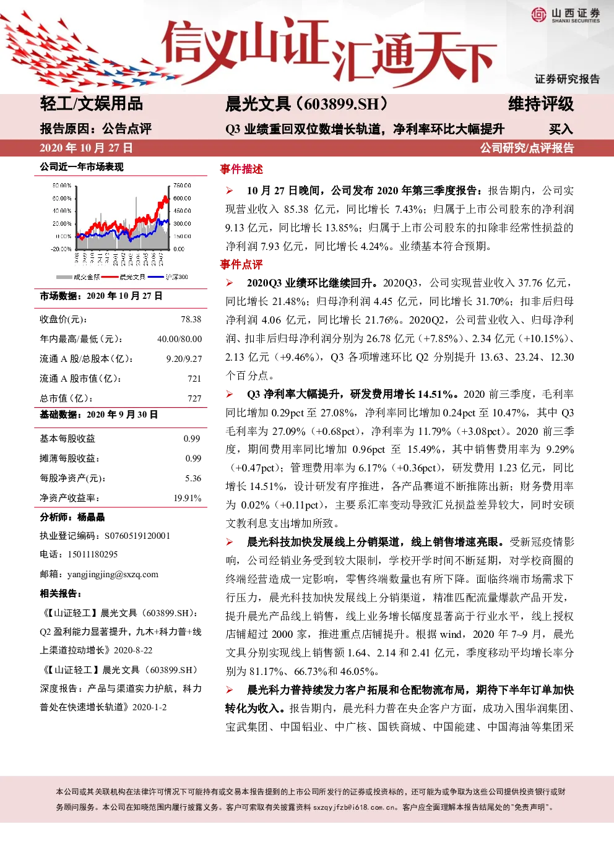The image size is (614, 868).
Task: Click the '流通 A 股市值' value 721
Action: click(x=194, y=379)
